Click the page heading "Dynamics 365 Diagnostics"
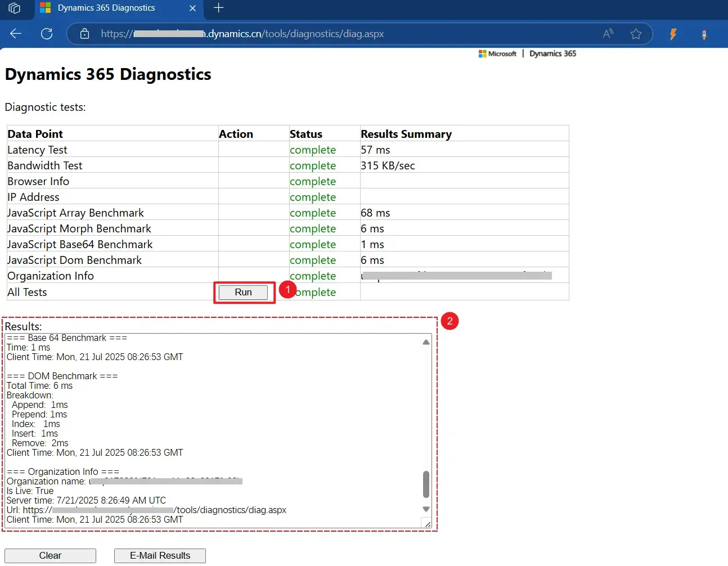Image resolution: width=728 pixels, height=566 pixels. click(x=108, y=74)
